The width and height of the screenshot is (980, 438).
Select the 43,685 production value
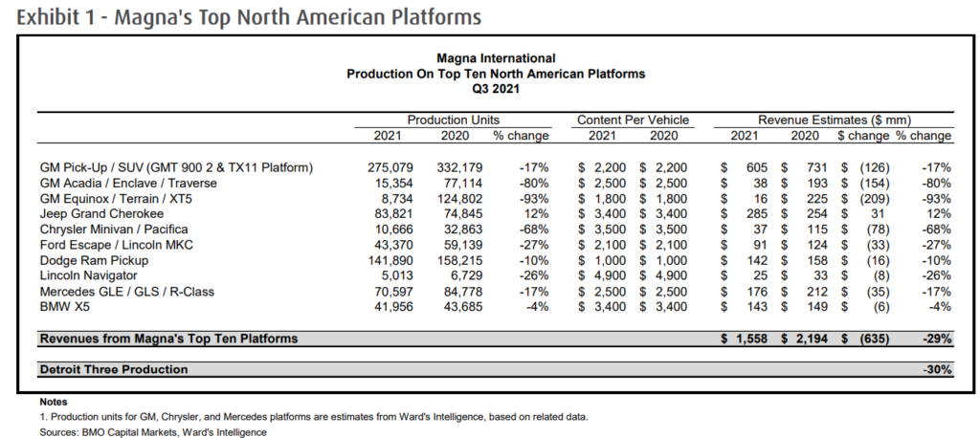point(463,307)
